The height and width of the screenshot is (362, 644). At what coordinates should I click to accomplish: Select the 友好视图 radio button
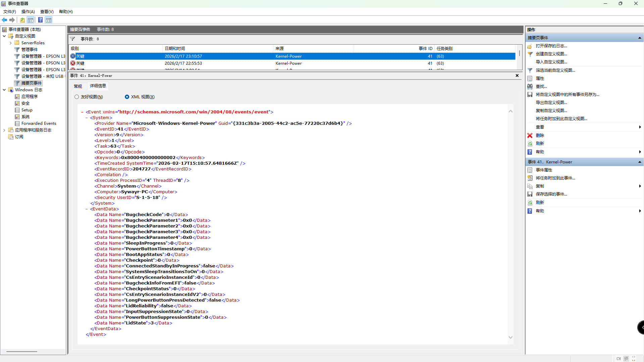77,97
